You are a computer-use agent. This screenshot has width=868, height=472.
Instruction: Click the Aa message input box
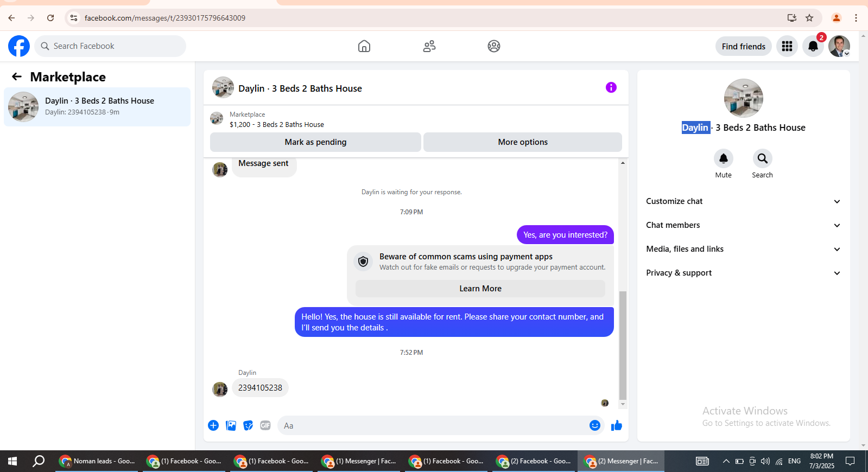433,425
